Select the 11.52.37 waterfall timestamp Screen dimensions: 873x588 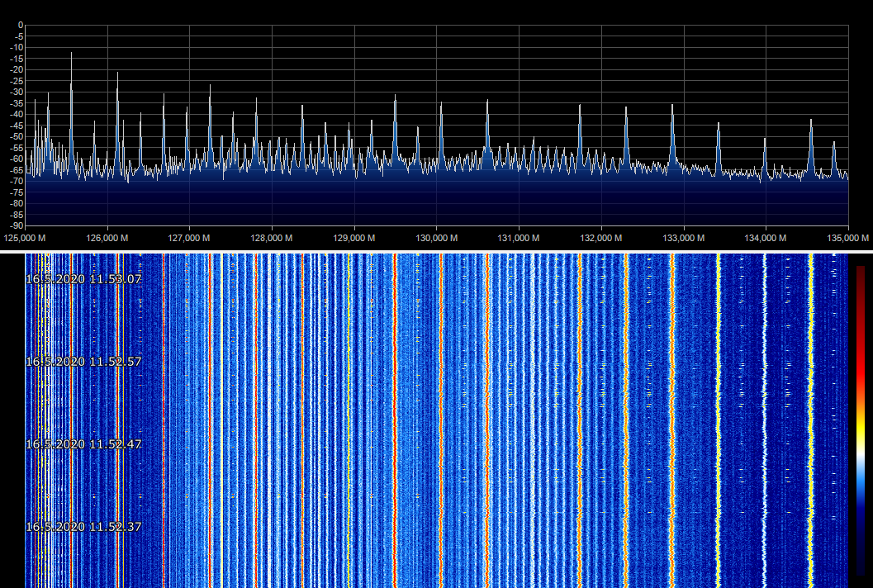pos(83,527)
